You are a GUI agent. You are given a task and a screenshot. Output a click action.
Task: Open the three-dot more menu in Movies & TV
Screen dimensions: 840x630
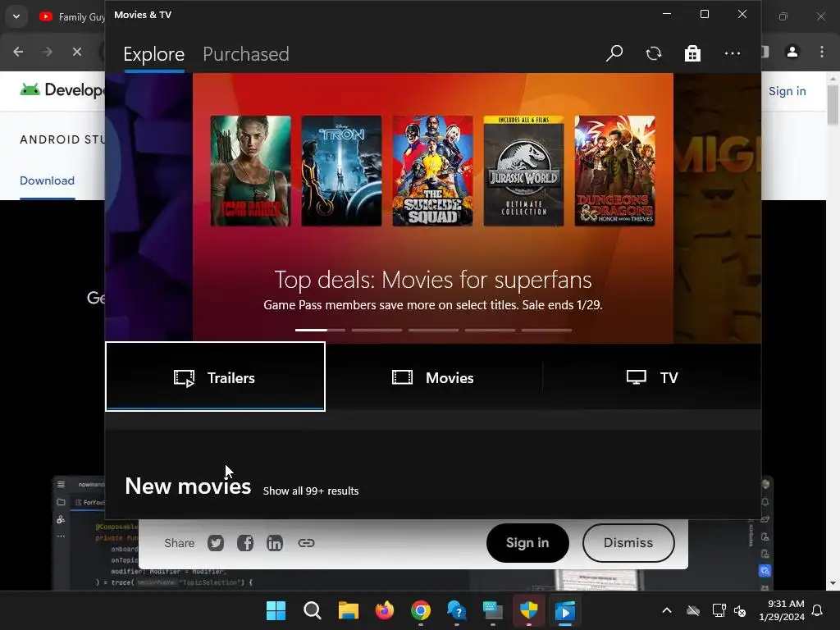click(x=733, y=53)
